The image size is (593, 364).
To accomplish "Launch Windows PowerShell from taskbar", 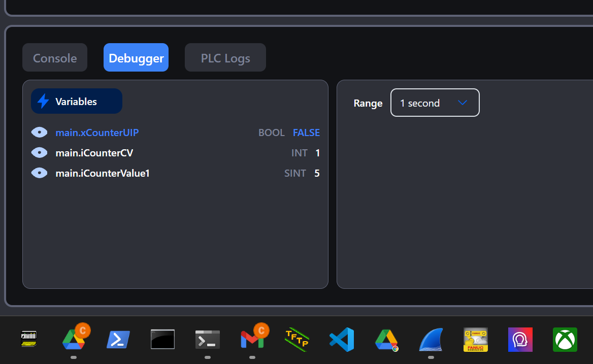I will click(x=118, y=340).
